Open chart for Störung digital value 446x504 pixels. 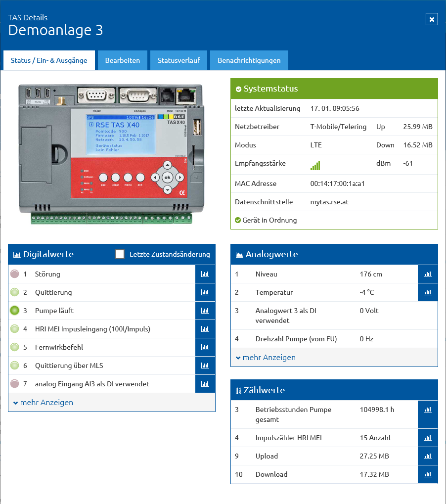(x=205, y=274)
